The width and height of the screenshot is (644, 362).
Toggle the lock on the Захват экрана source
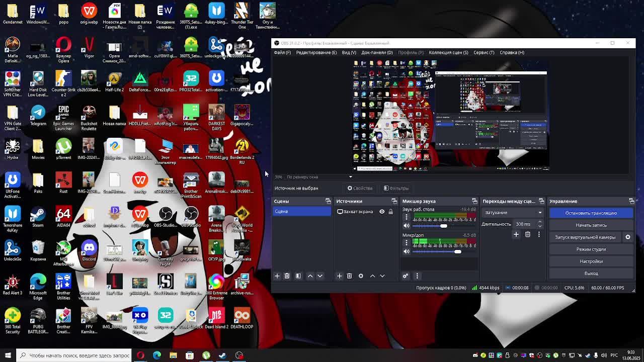click(390, 212)
